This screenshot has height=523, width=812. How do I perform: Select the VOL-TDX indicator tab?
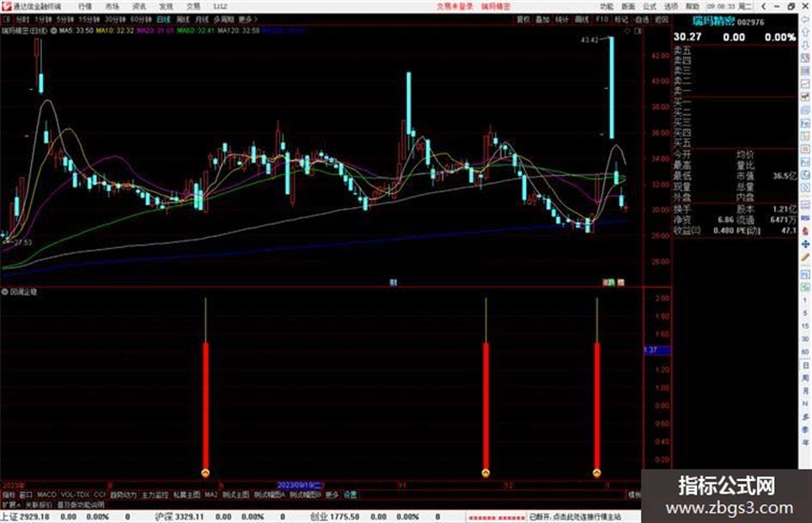coord(76,495)
